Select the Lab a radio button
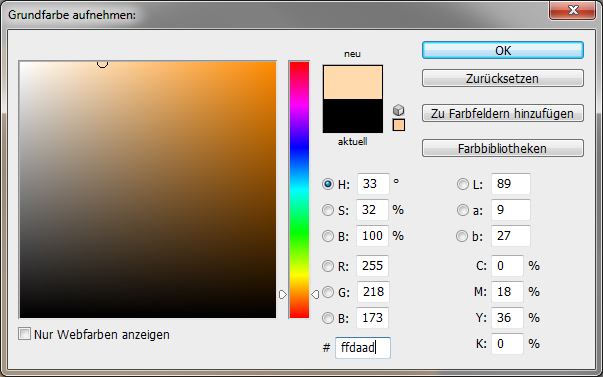Image resolution: width=603 pixels, height=377 pixels. click(x=463, y=210)
